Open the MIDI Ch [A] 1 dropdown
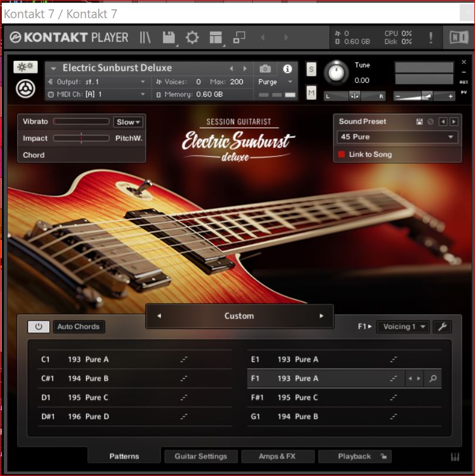The image size is (475, 476). pyautogui.click(x=97, y=94)
